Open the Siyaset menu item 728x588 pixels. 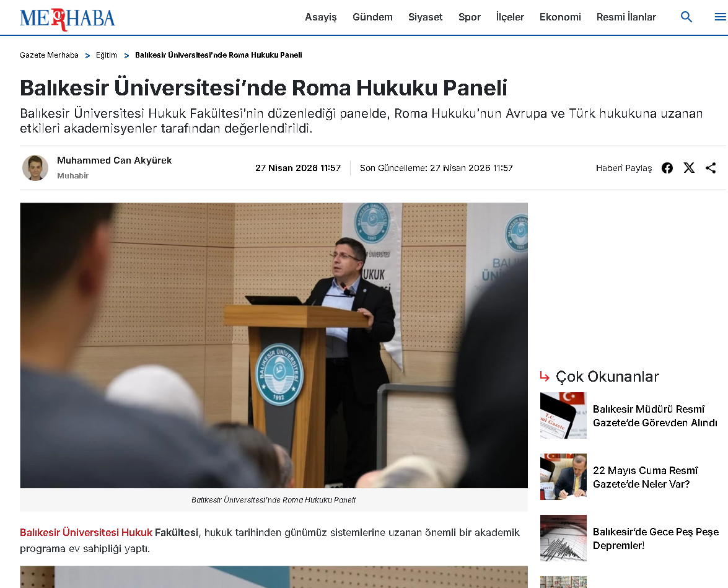[x=425, y=17]
